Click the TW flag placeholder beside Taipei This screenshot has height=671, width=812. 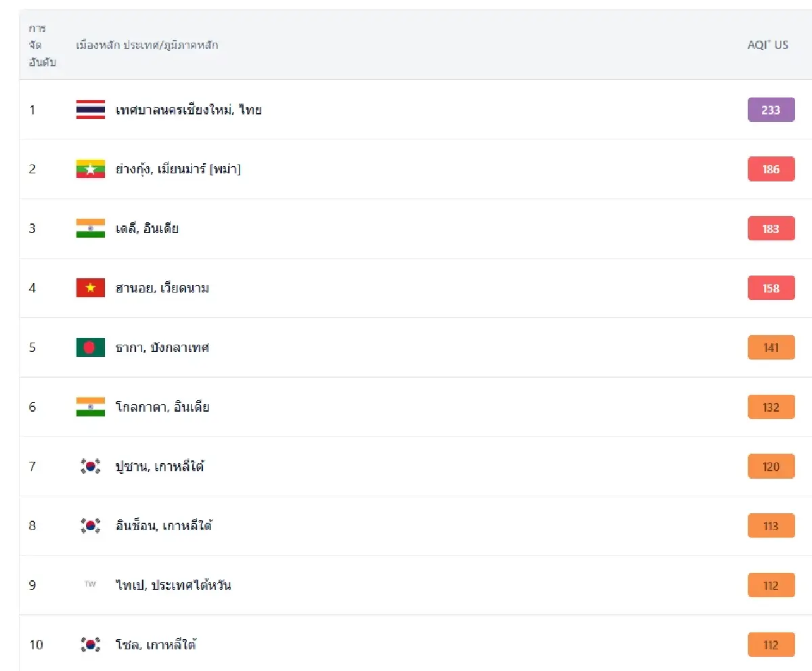(90, 585)
